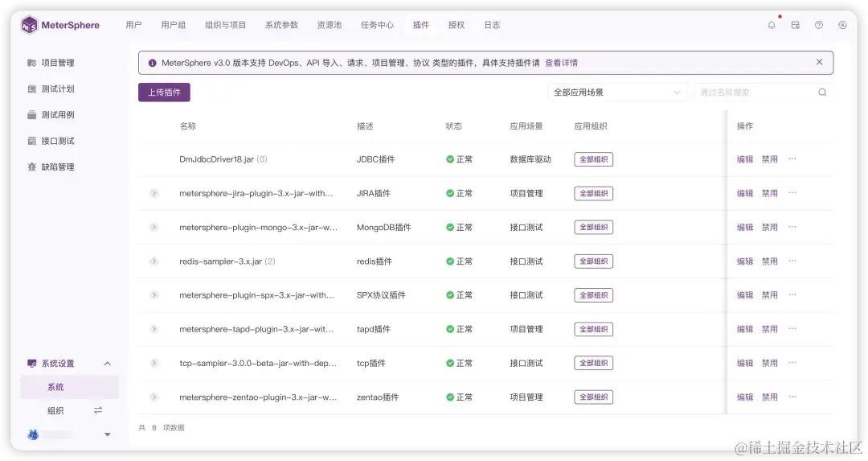Select 系统 under 系统设置
This screenshot has width=868, height=461.
69,387
